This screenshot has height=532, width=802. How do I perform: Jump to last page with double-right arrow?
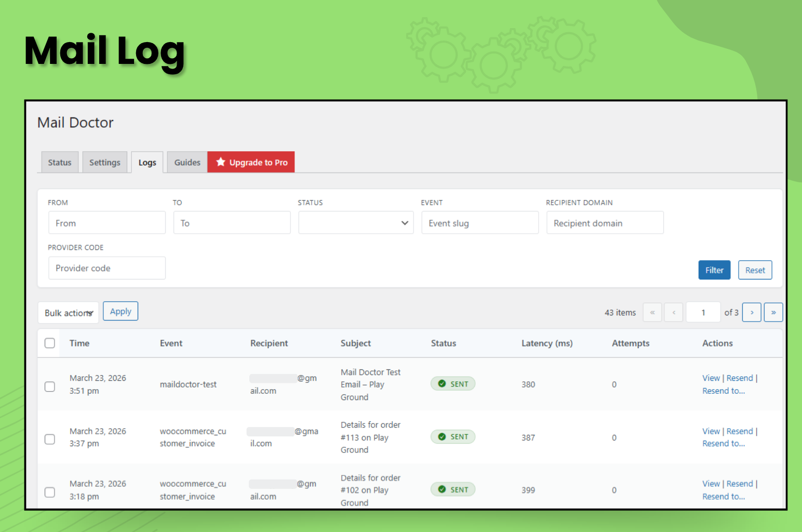click(773, 312)
